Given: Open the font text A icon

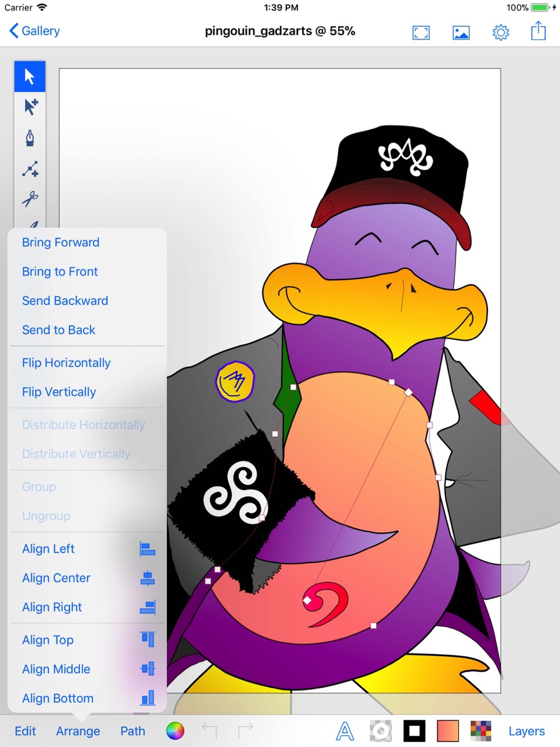Looking at the screenshot, I should [x=345, y=731].
